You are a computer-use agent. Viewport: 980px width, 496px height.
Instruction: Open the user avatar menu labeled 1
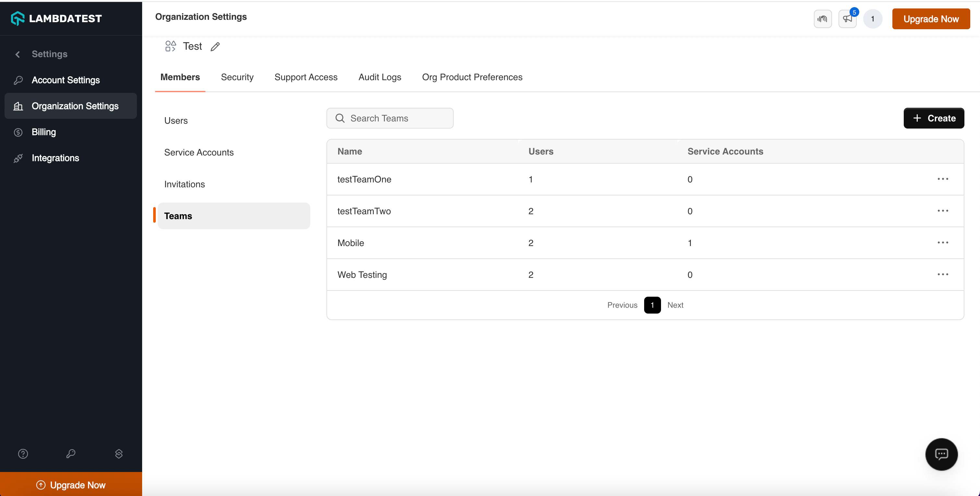coord(872,19)
